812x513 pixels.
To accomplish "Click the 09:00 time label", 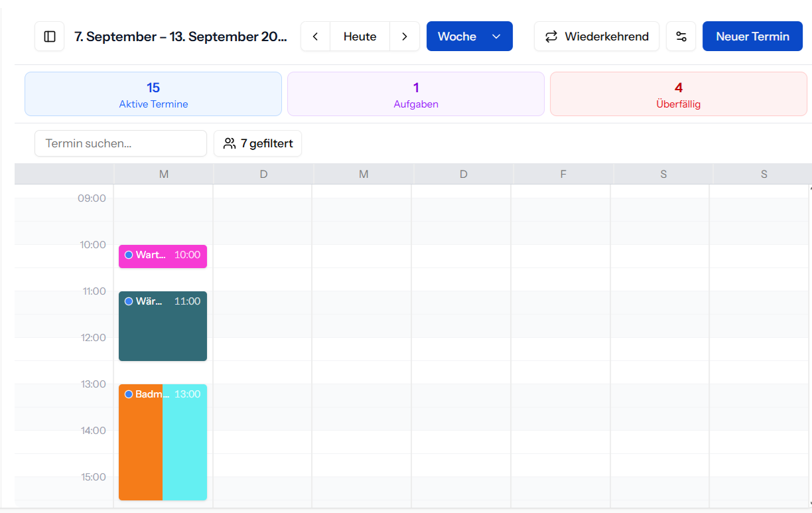I will pos(92,198).
